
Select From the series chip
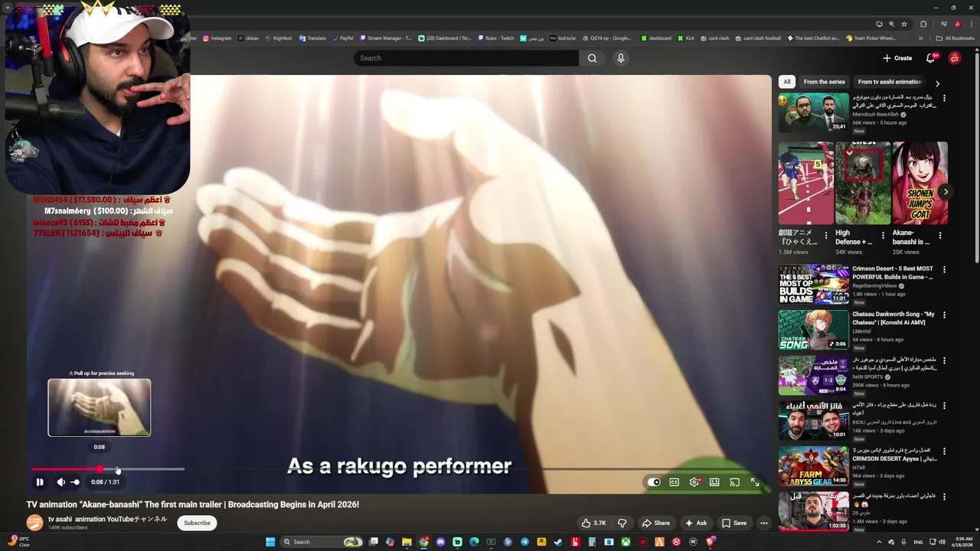[x=824, y=82]
